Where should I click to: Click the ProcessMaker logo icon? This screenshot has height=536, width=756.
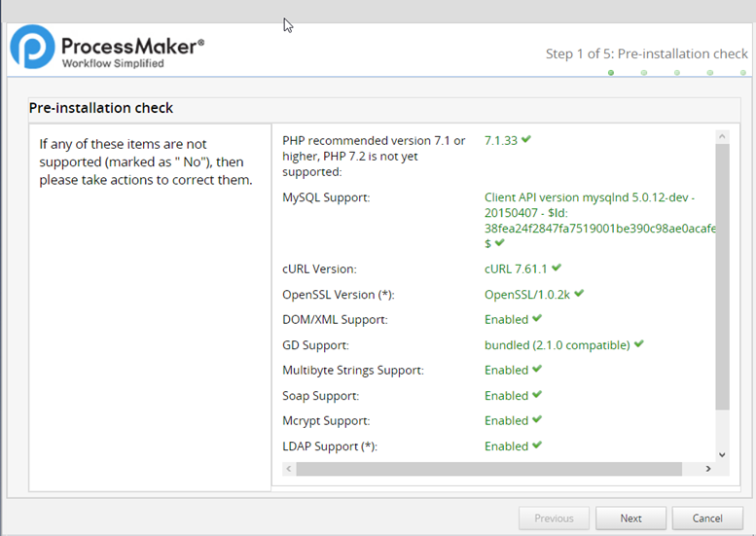pos(32,48)
